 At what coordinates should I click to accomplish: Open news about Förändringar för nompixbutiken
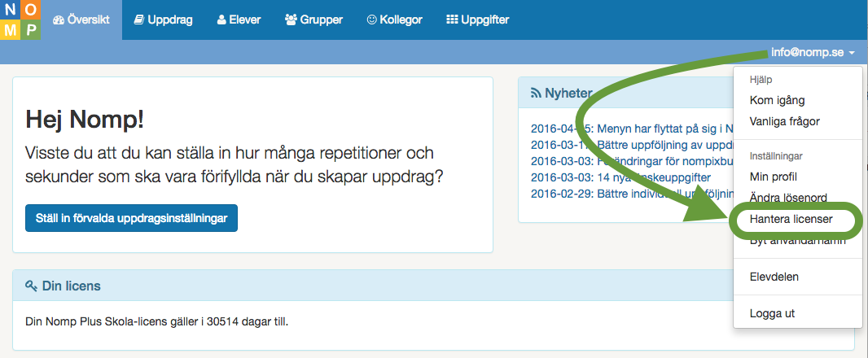click(x=631, y=161)
